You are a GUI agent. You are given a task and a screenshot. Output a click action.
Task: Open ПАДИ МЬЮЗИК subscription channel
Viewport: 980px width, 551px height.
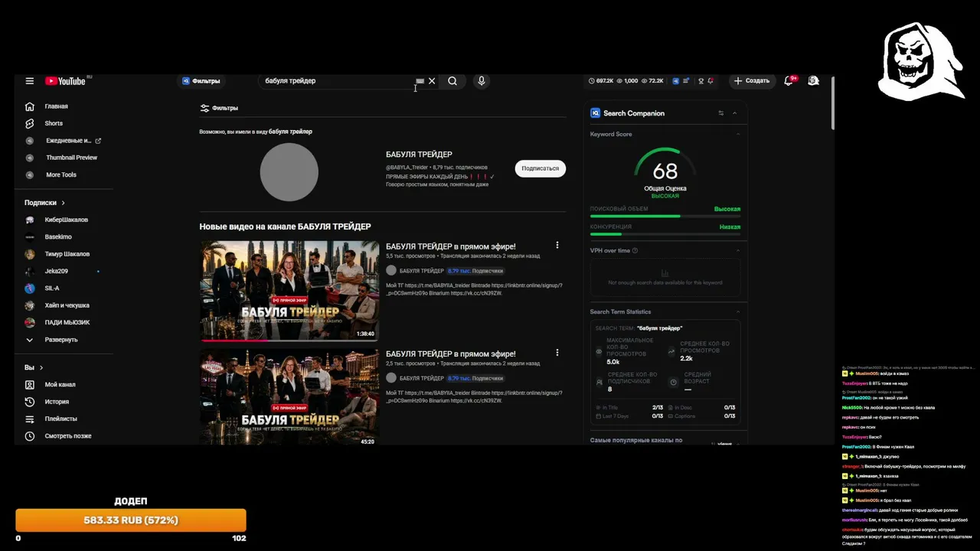point(67,322)
